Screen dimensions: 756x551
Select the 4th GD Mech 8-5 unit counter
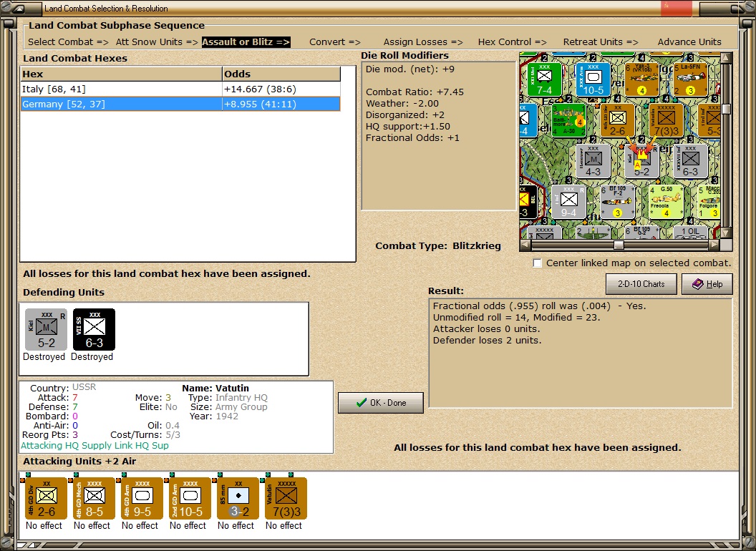coord(94,498)
